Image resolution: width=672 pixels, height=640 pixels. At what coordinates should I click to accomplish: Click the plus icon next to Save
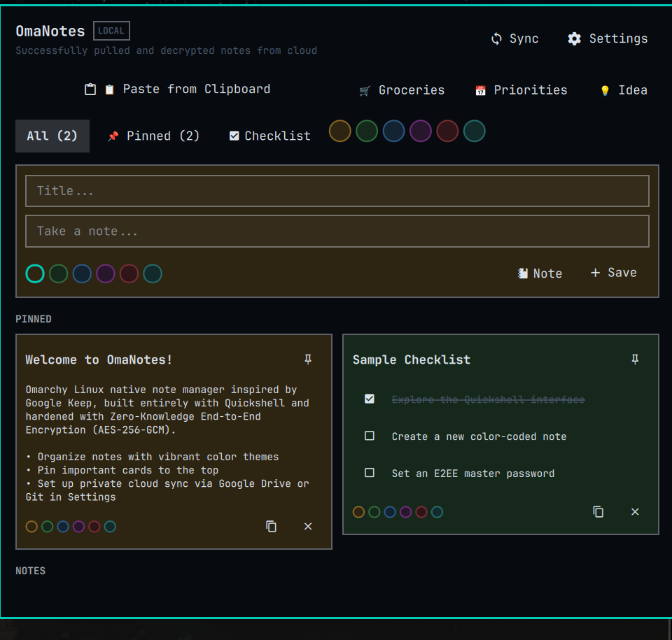[x=595, y=273]
